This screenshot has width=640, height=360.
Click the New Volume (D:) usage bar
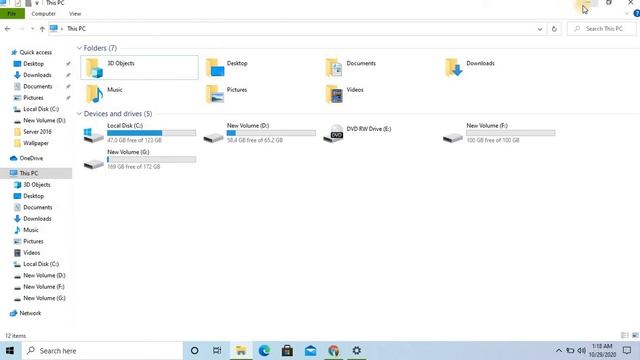pos(271,133)
